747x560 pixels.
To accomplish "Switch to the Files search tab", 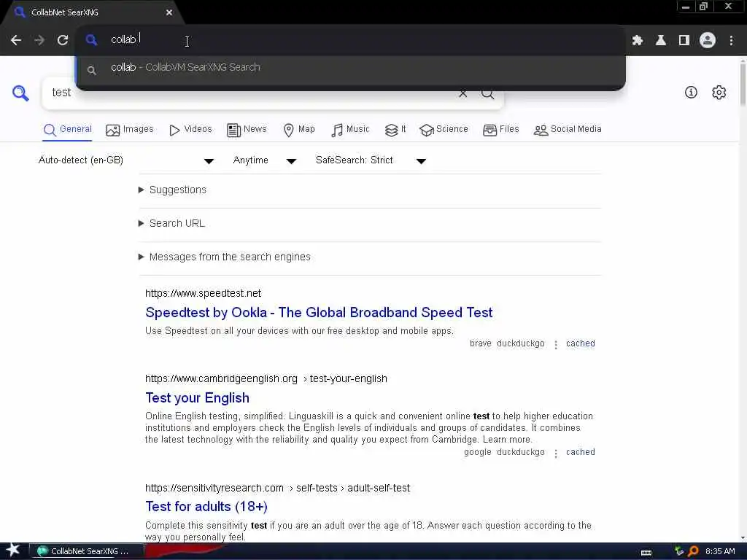I will point(500,130).
